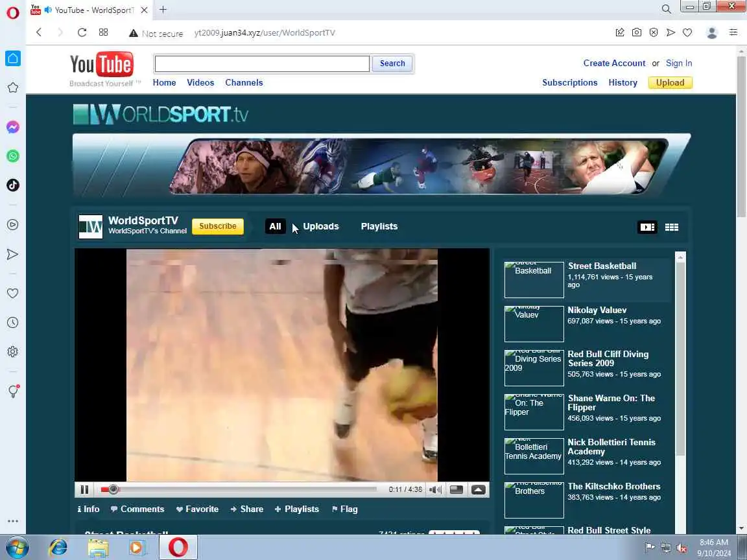Screen dimensions: 747x560
Task: Open Playlists option below video
Action: click(297, 509)
